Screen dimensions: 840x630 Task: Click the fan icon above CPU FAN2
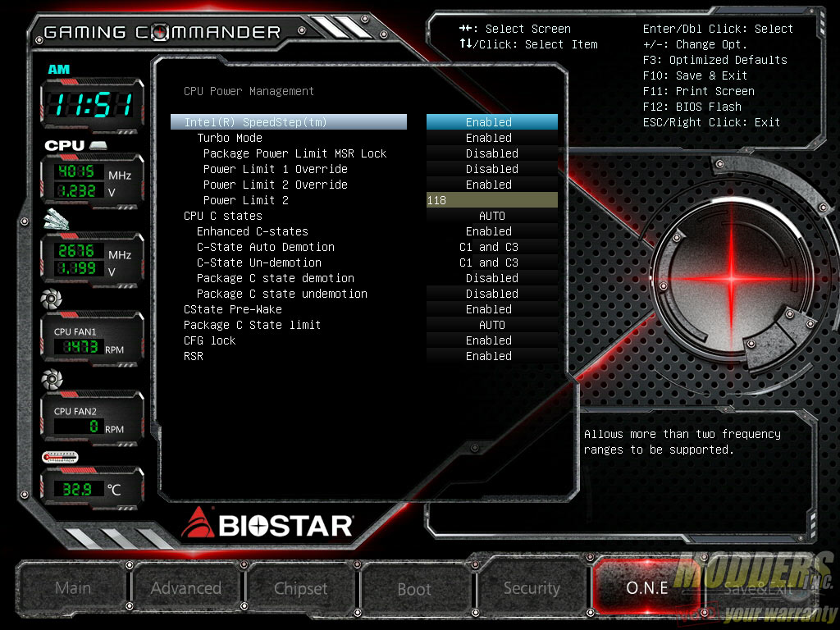click(52, 379)
